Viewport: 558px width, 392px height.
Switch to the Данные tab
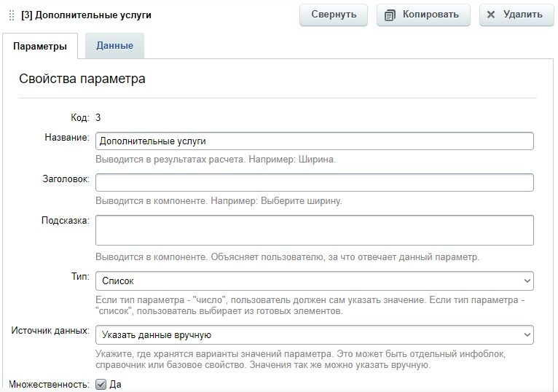[114, 46]
